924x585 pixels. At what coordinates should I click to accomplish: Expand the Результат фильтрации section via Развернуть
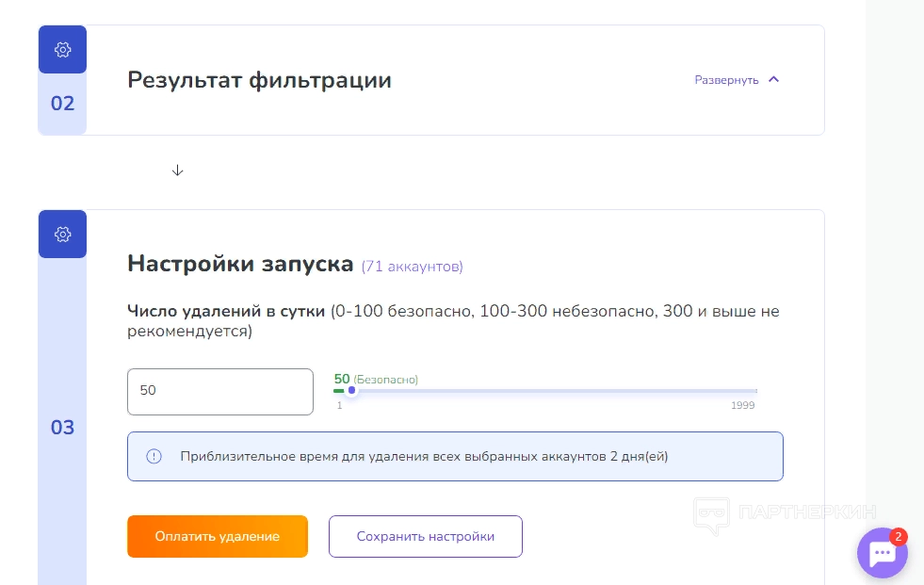(727, 80)
